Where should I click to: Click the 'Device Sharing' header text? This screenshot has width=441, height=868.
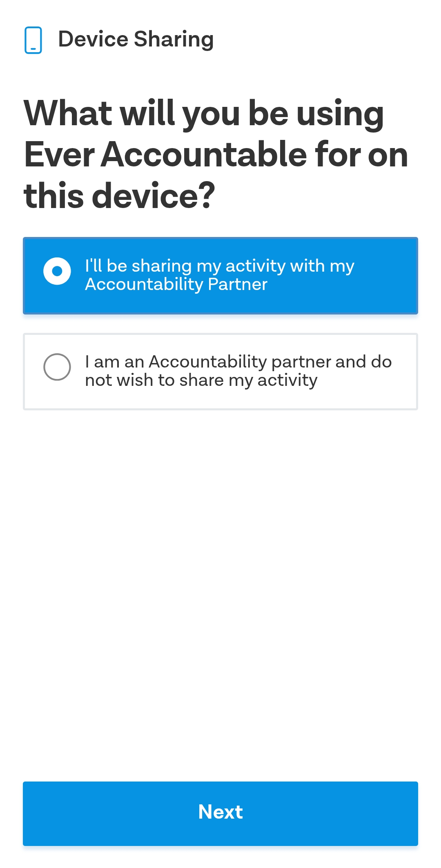coord(136,40)
